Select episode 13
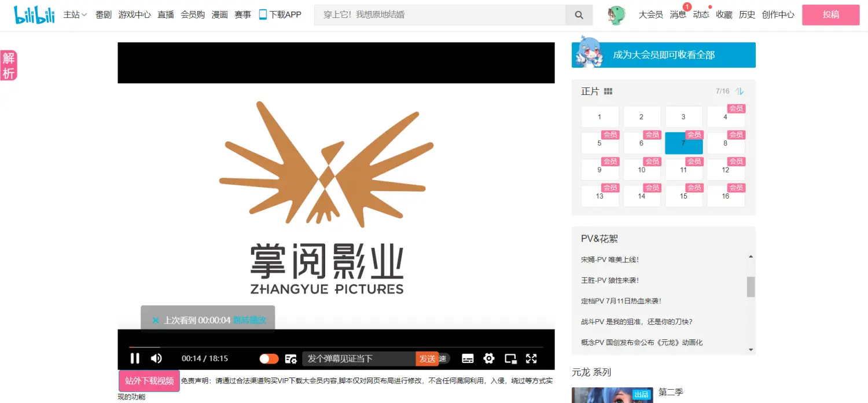 point(599,196)
